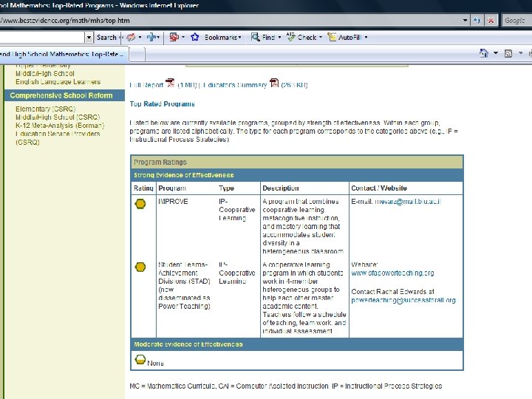This screenshot has height=399, width=532.
Task: Focus the Google search box
Action: tap(517, 21)
